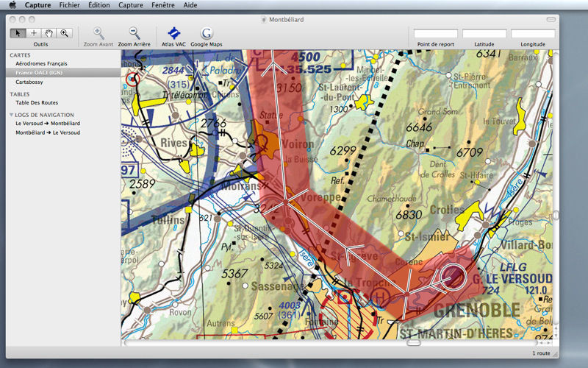This screenshot has height=368, width=588.
Task: Open the Aide menu
Action: [190, 5]
